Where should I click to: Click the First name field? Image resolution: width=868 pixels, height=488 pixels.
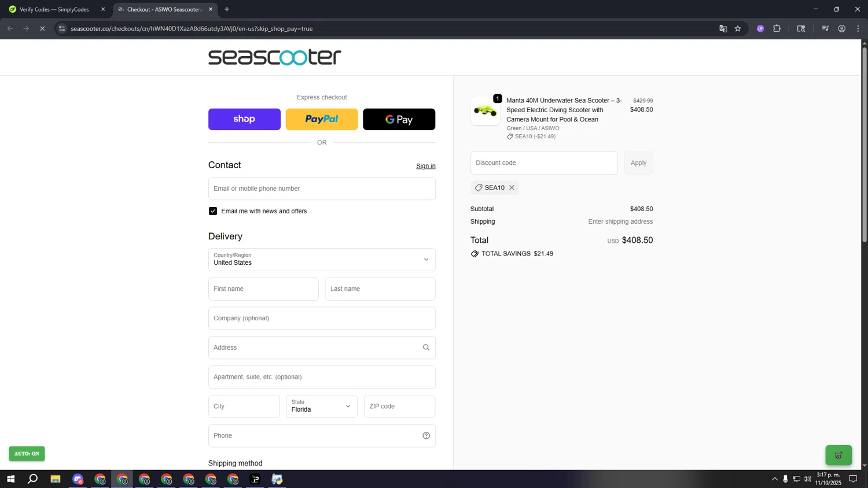(x=263, y=289)
